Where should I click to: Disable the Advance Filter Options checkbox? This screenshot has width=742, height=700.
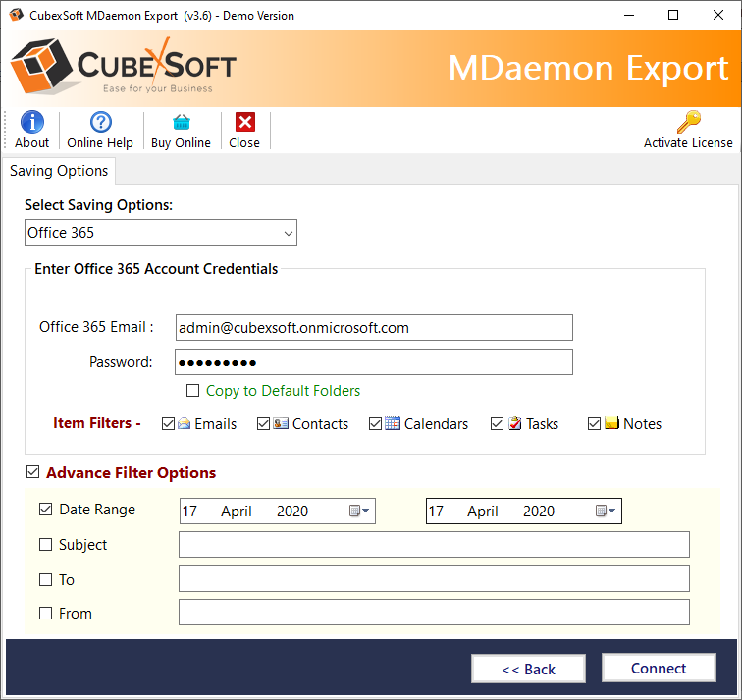coord(33,473)
